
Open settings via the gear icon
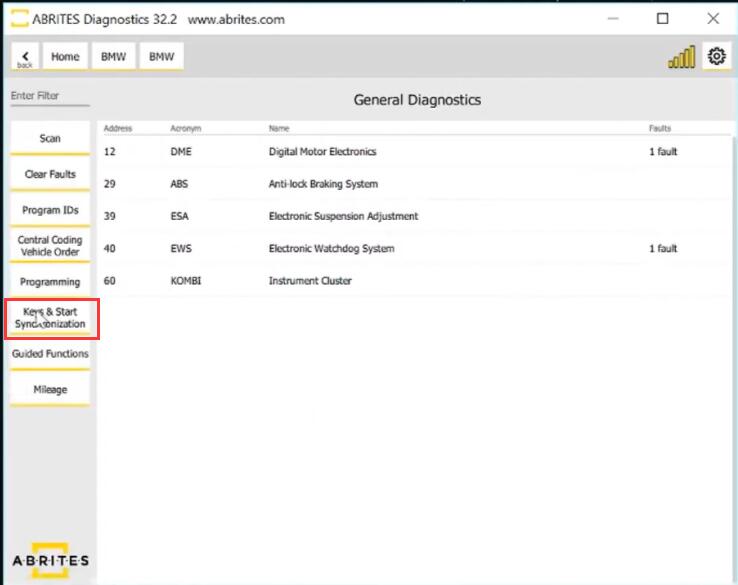[x=716, y=56]
